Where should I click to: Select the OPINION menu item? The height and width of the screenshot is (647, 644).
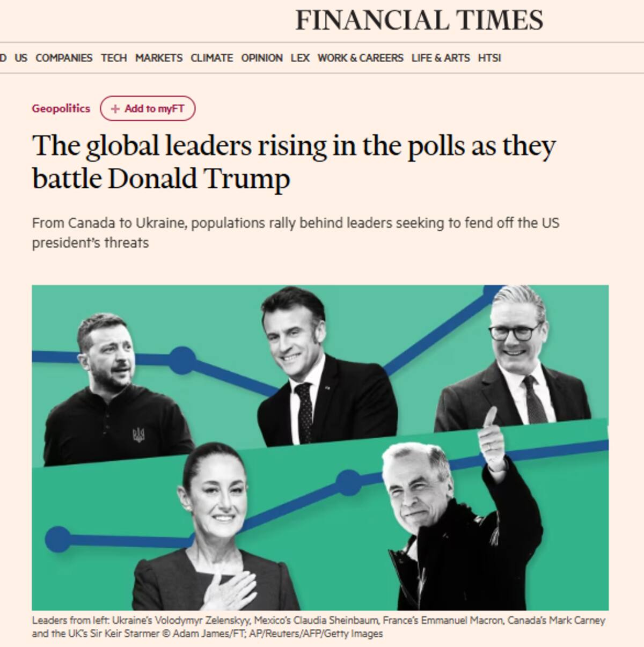tap(262, 57)
